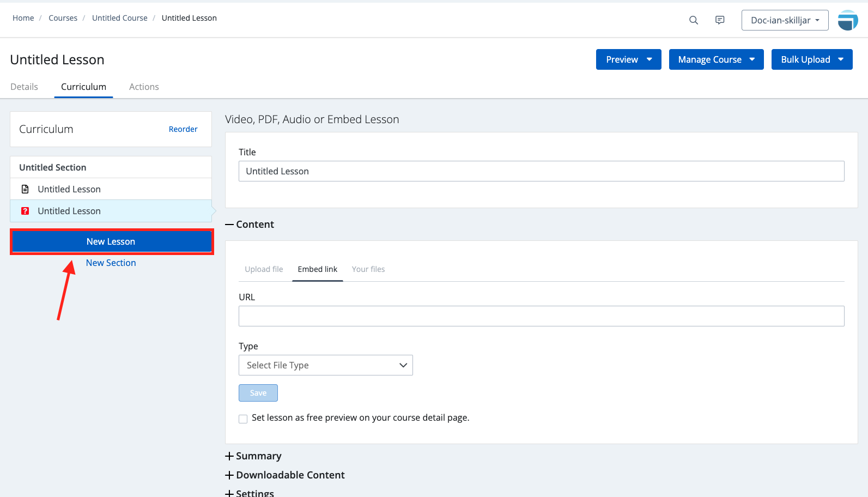This screenshot has width=868, height=497.
Task: Switch to the Details tab
Action: pyautogui.click(x=25, y=87)
